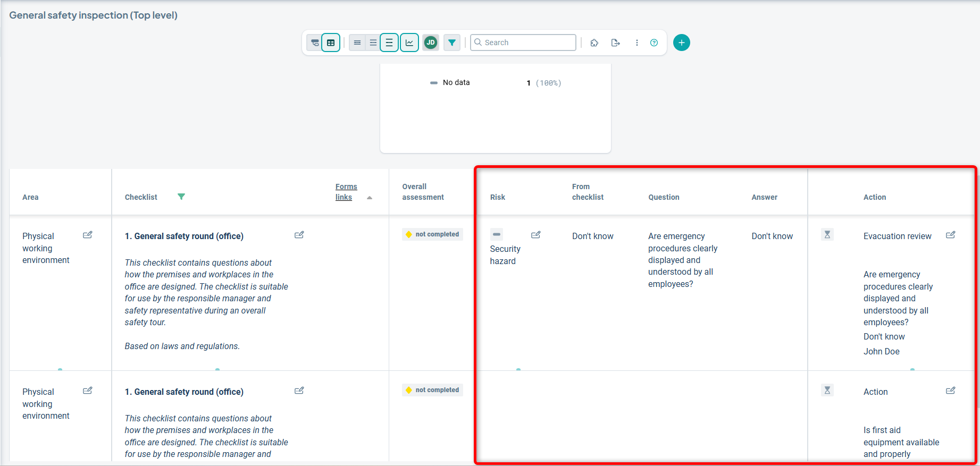This screenshot has width=980, height=466.
Task: Click the Action column header
Action: point(874,197)
